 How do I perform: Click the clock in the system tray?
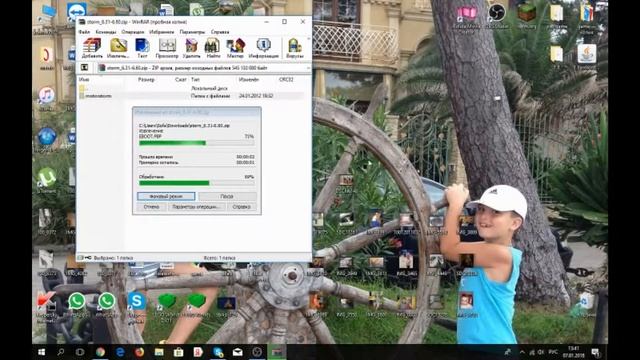tap(574, 352)
